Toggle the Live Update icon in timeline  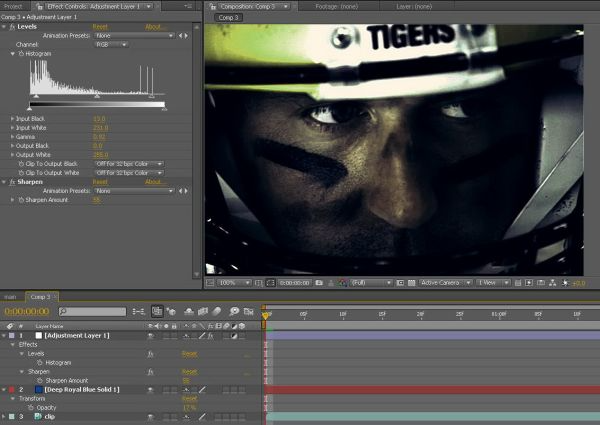click(x=157, y=312)
